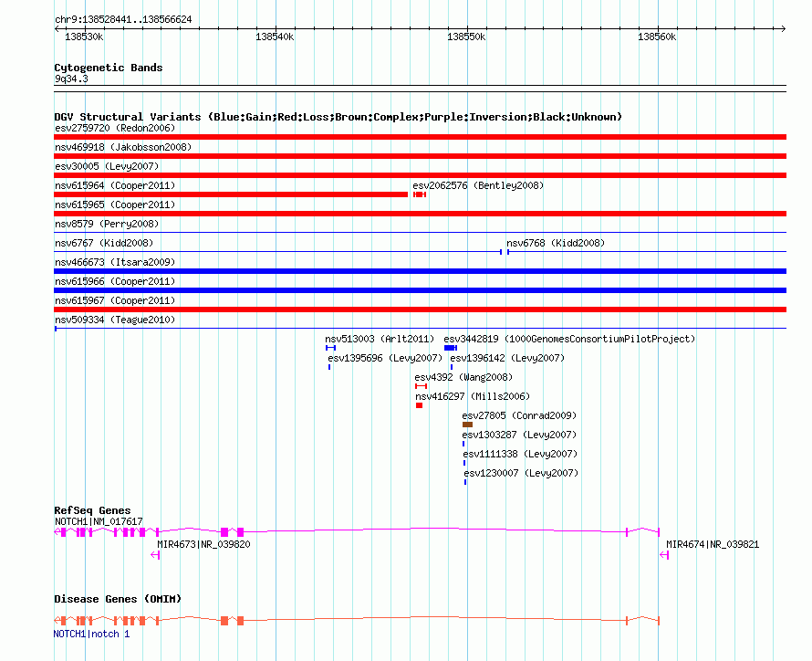Click the esv1395696 (Levy2007) label
The width and height of the screenshot is (812, 661).
pos(385,358)
